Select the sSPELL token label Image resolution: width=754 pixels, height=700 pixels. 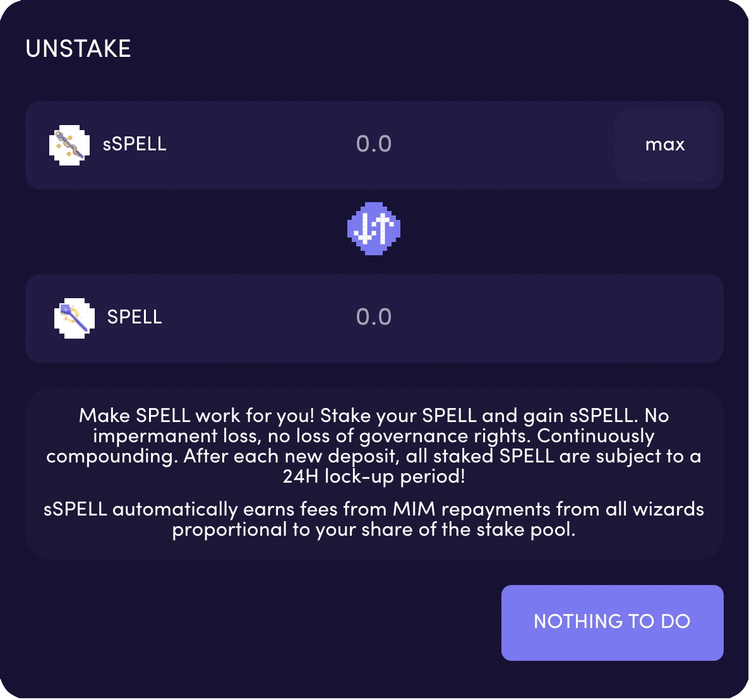point(135,144)
